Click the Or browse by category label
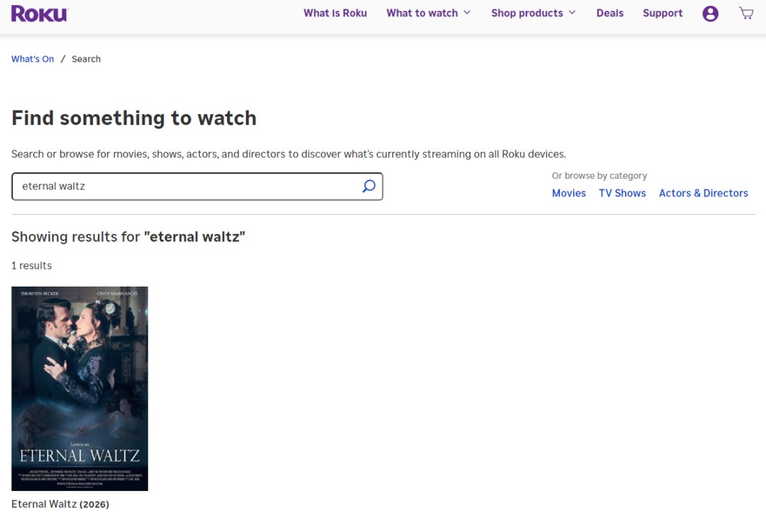Screen dimensions: 766x532 (599, 175)
